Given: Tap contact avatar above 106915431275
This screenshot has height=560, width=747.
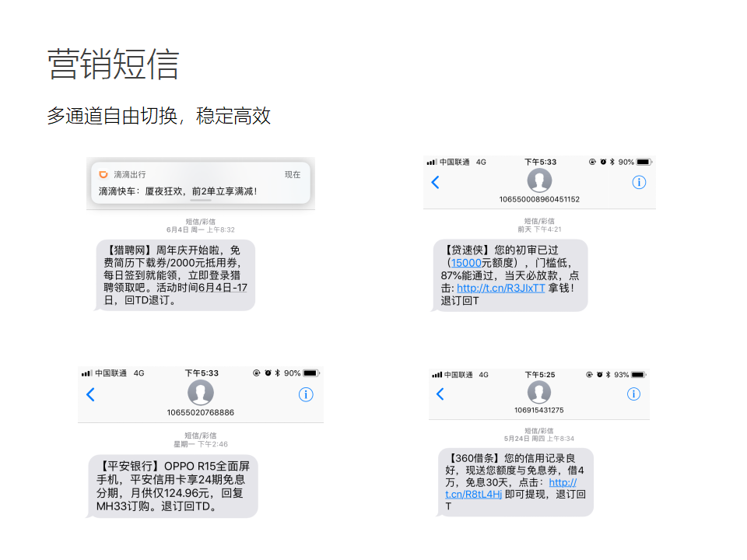Looking at the screenshot, I should (x=539, y=393).
